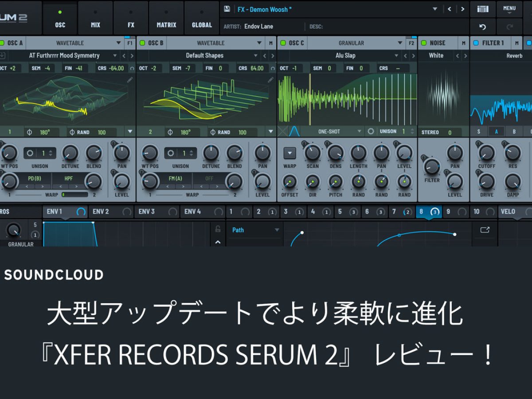Image resolution: width=532 pixels, height=399 pixels.
Task: Click the OSC A WT POS knob
Action: pyautogui.click(x=8, y=153)
